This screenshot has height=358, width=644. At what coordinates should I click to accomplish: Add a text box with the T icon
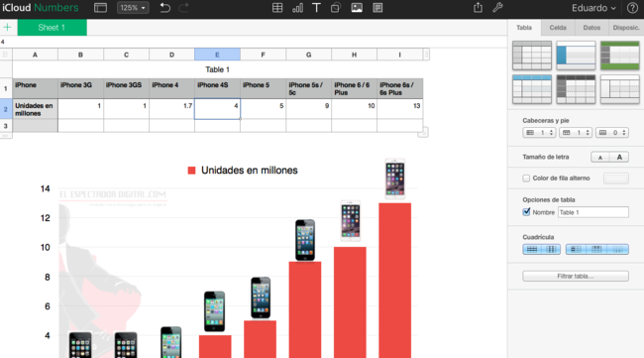pos(316,8)
